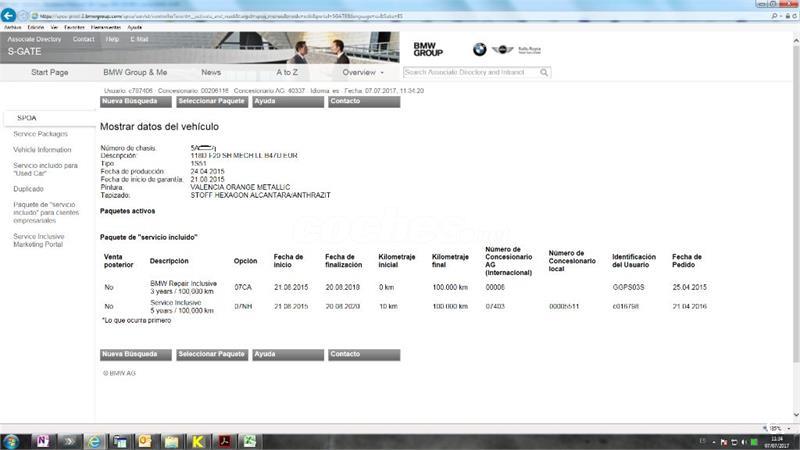Go to the Start Page tab
Screen dimensions: 800x450
coord(50,72)
